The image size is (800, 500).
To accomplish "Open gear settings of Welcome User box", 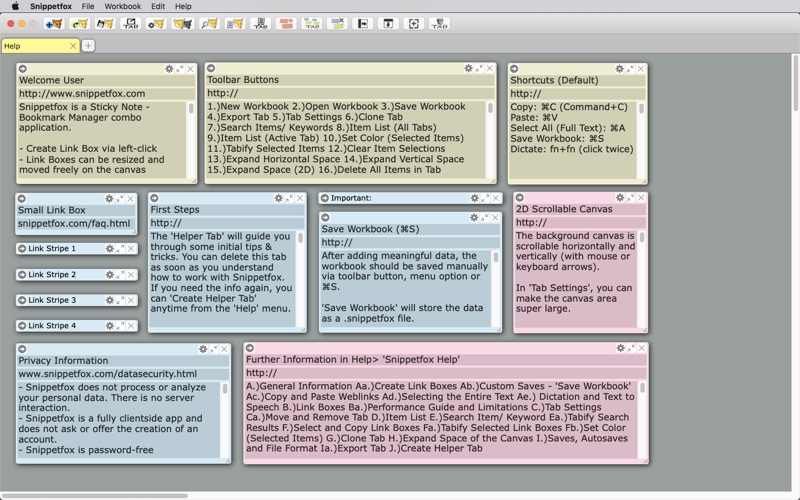I will tap(169, 69).
